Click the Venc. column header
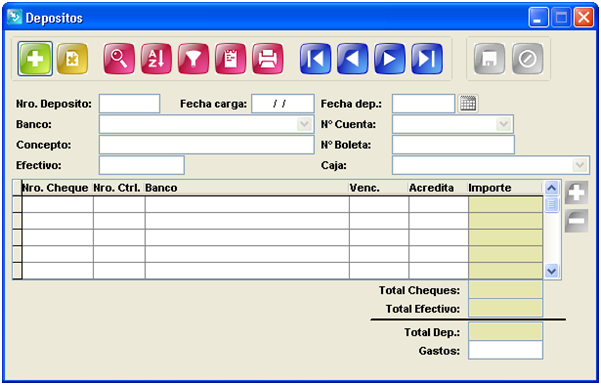This screenshot has height=385, width=601. (379, 188)
